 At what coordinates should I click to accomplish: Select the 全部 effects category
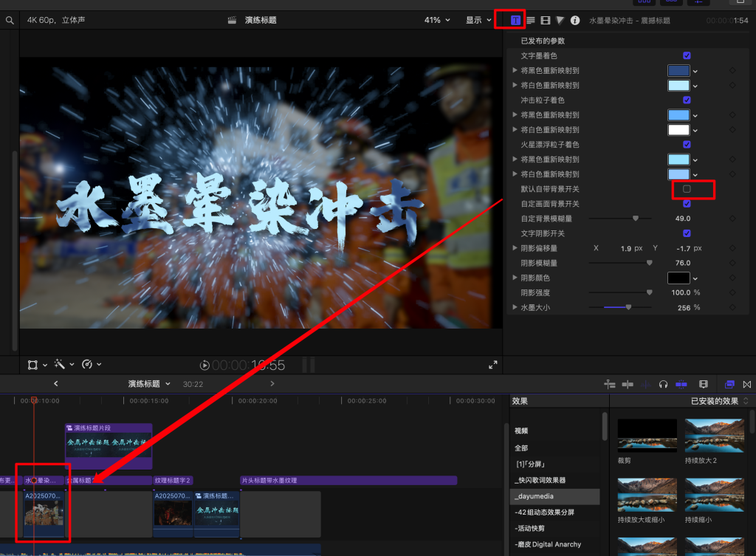pyautogui.click(x=521, y=448)
